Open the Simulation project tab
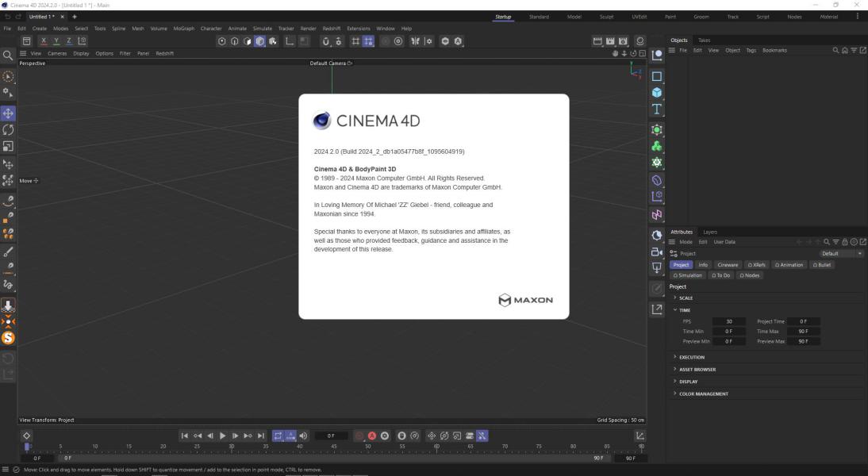 (688, 275)
